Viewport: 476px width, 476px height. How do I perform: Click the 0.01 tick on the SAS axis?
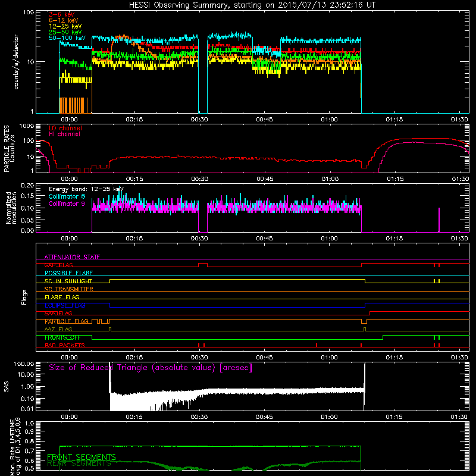click(x=27, y=409)
